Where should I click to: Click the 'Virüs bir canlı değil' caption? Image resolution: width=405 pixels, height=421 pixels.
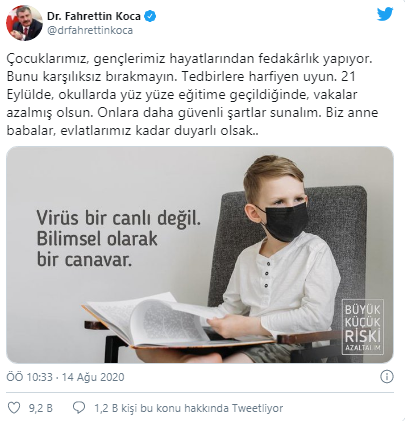pyautogui.click(x=119, y=218)
